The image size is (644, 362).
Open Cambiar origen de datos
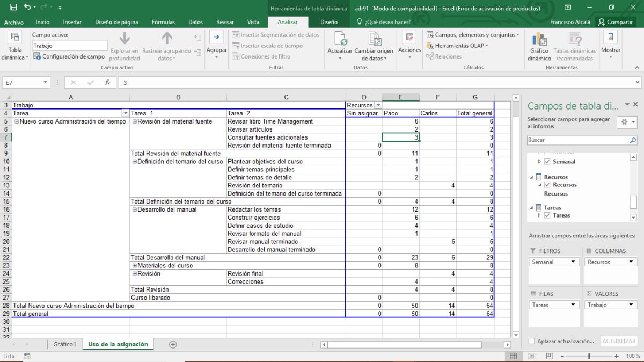[375, 46]
